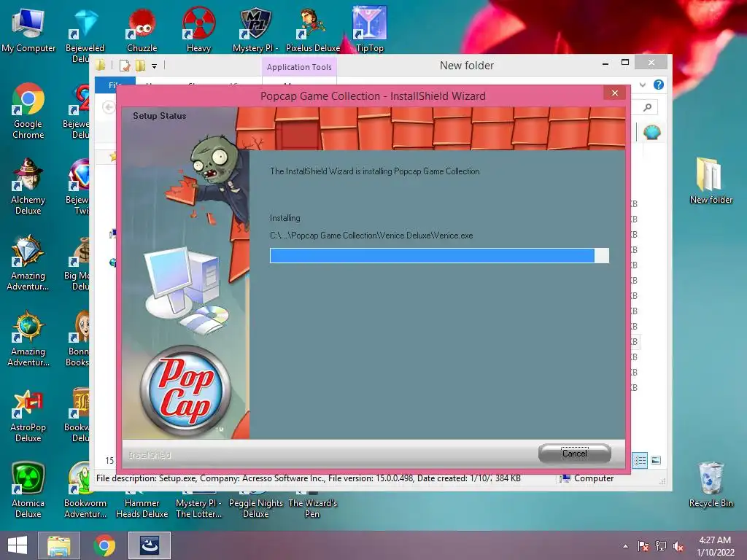Open the Recycle Bin
The image size is (747, 560).
point(711,485)
